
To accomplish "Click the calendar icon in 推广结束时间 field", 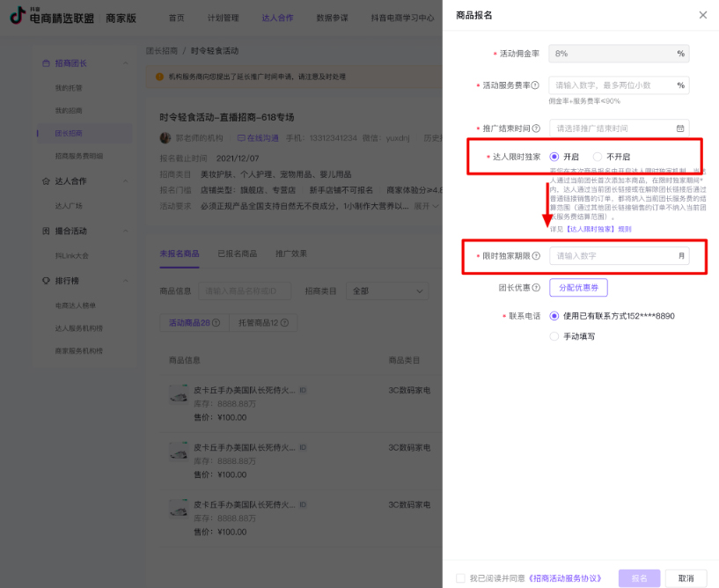I will (x=680, y=129).
